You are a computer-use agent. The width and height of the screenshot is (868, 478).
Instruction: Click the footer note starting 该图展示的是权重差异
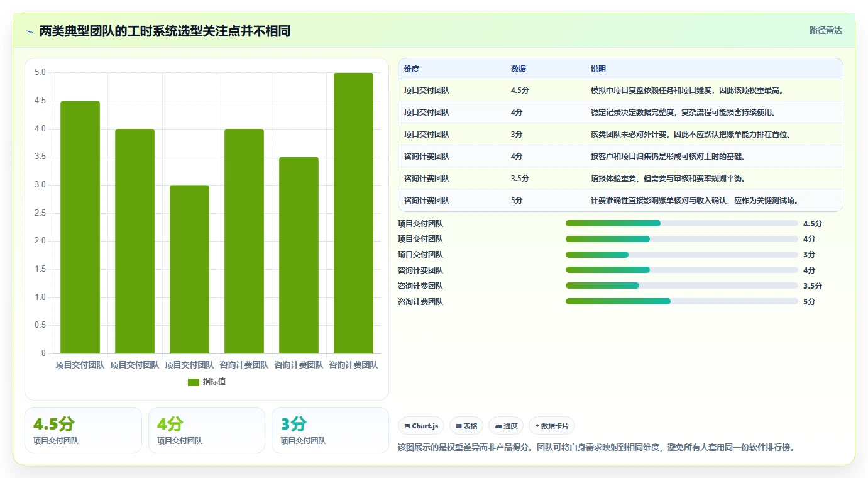coord(596,448)
